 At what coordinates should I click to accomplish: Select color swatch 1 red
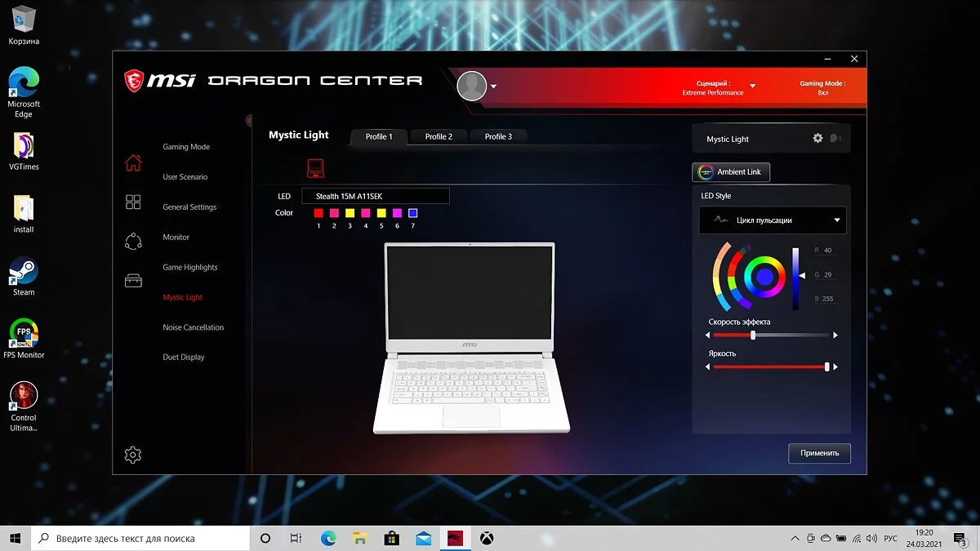coord(318,213)
